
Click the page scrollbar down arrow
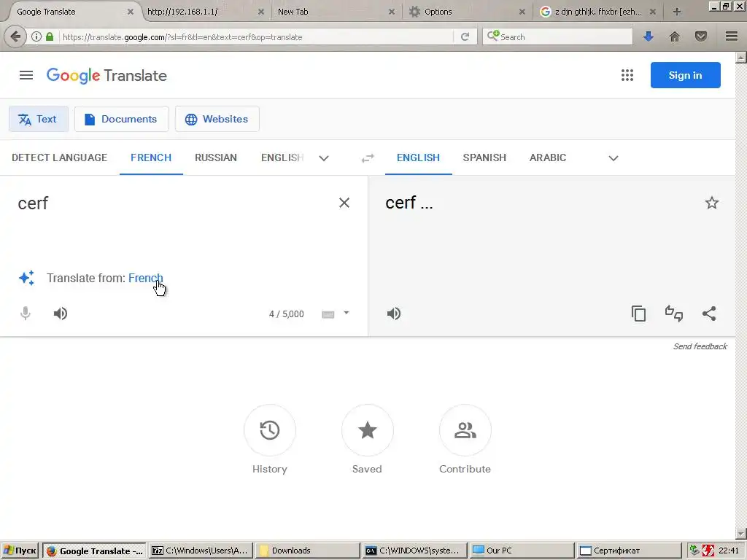(740, 534)
